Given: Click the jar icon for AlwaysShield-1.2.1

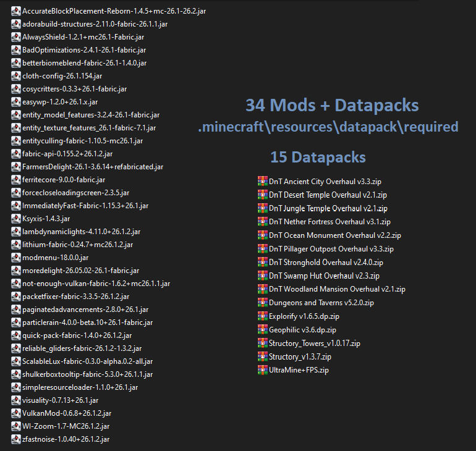Looking at the screenshot, I should 16,37.
